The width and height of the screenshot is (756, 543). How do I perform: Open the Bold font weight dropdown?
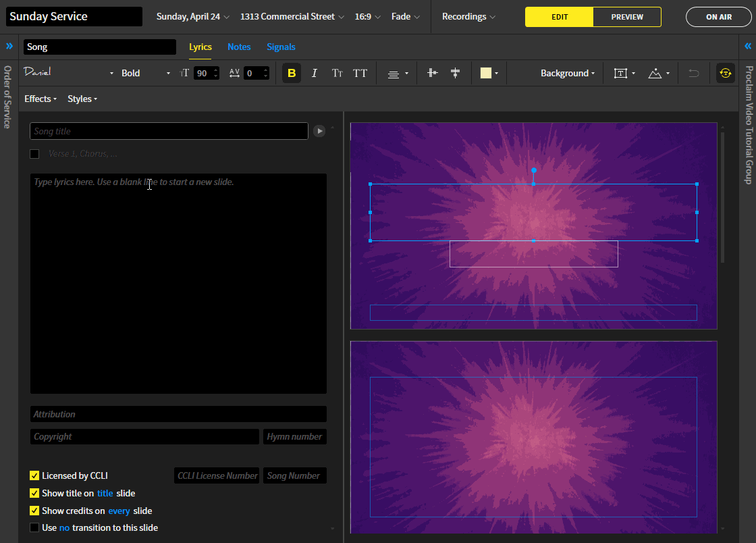coord(146,73)
